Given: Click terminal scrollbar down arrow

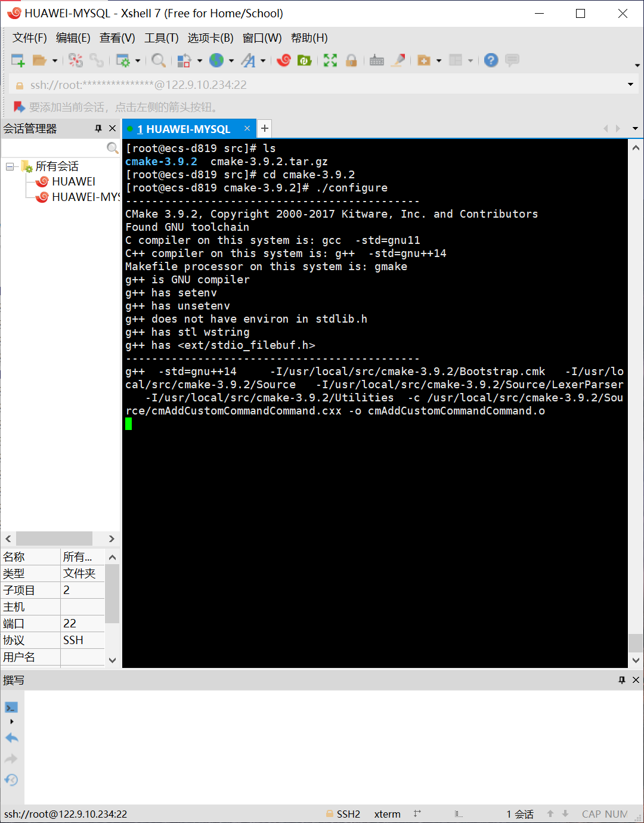Looking at the screenshot, I should [x=636, y=661].
